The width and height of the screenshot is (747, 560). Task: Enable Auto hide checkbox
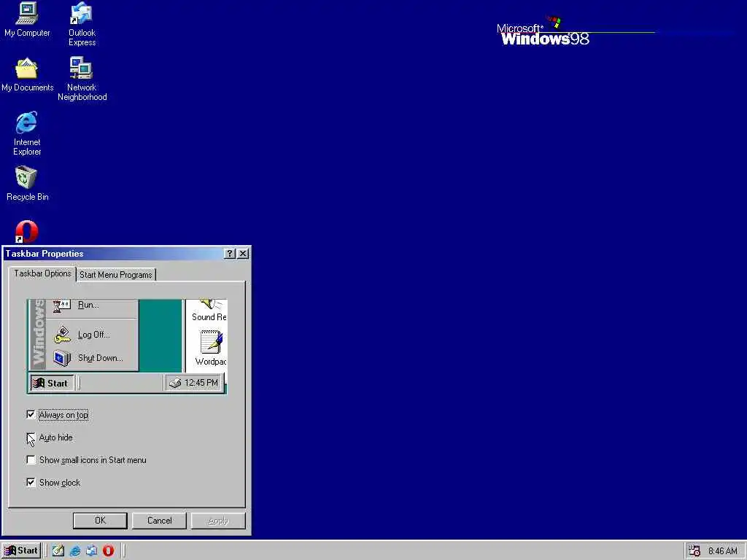(x=31, y=437)
